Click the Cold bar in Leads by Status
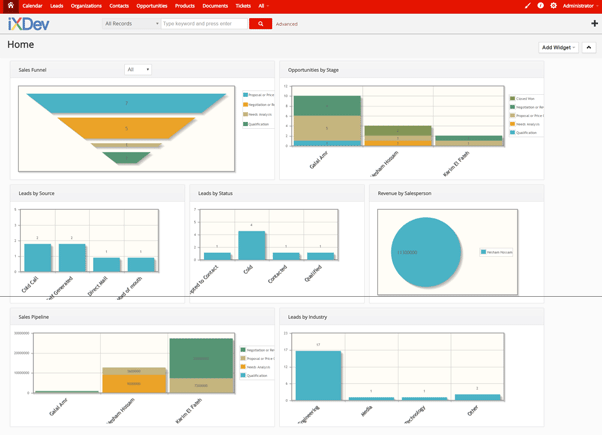 pyautogui.click(x=251, y=245)
